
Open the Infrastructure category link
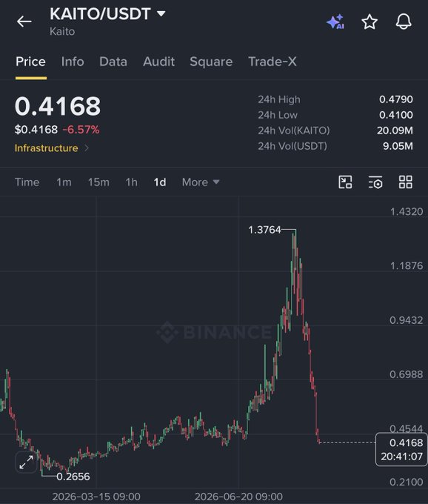pyautogui.click(x=46, y=147)
